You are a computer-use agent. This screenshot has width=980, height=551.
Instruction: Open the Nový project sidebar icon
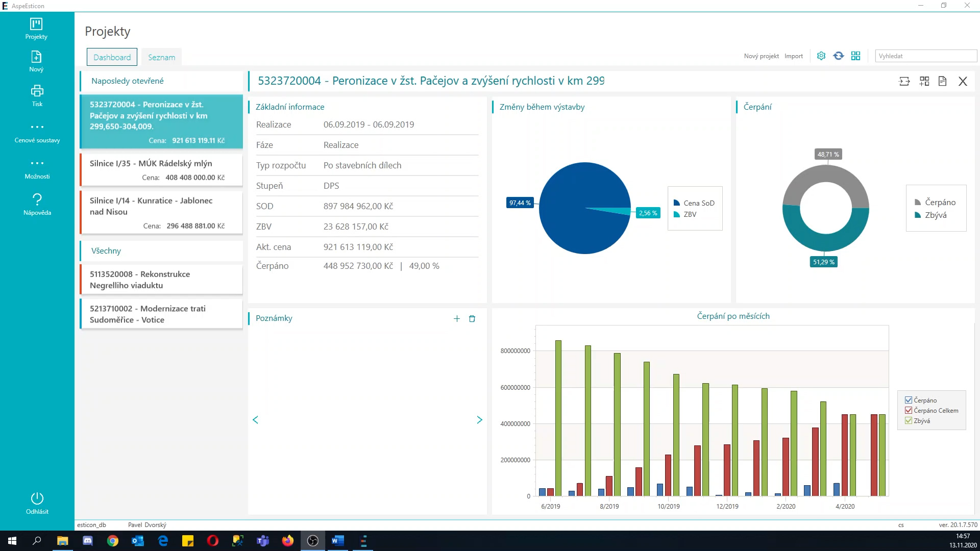point(36,57)
